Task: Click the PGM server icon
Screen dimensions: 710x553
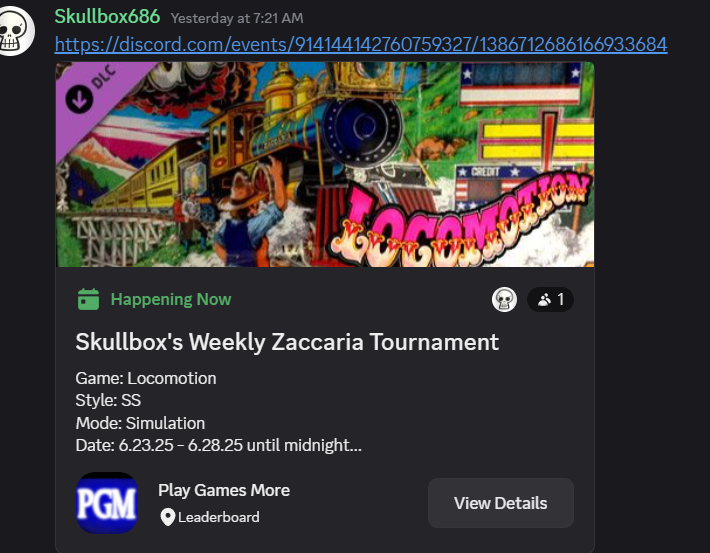Action: pos(107,503)
